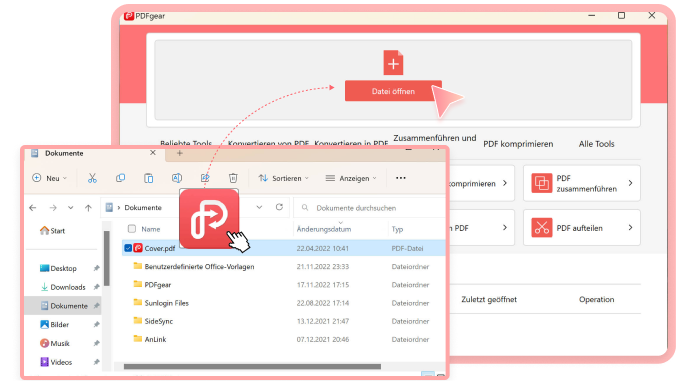This screenshot has width=683, height=381.
Task: Open Bilder in Explorer sidebar
Action: coord(54,324)
